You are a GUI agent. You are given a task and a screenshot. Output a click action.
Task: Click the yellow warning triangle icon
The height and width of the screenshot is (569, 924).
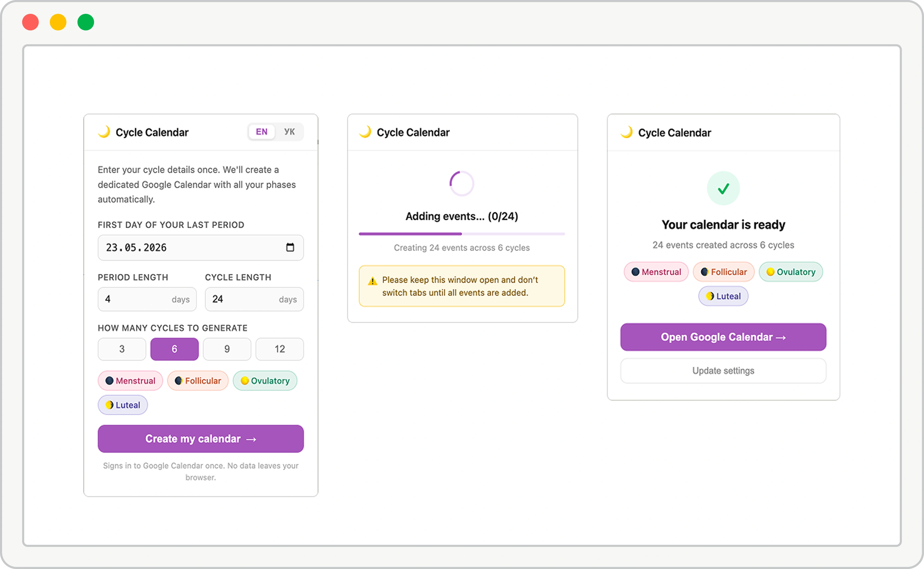pos(372,281)
